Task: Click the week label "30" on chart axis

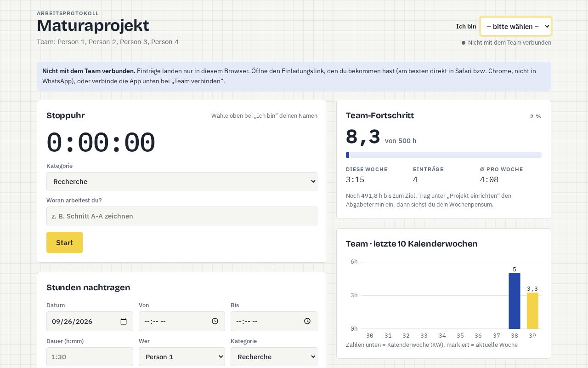Action: point(370,336)
